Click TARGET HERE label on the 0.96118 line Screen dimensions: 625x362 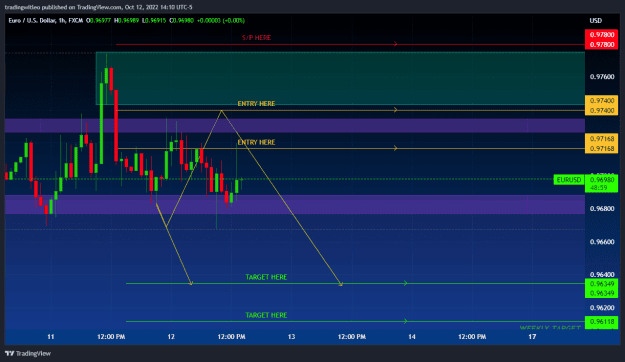266,315
